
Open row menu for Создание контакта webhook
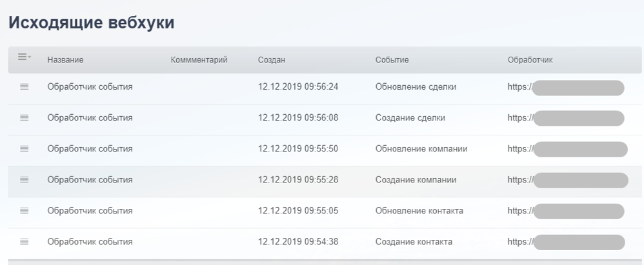[x=25, y=242]
